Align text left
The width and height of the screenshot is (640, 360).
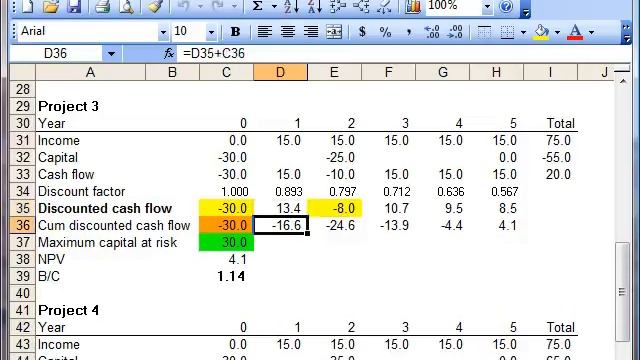coord(264,31)
